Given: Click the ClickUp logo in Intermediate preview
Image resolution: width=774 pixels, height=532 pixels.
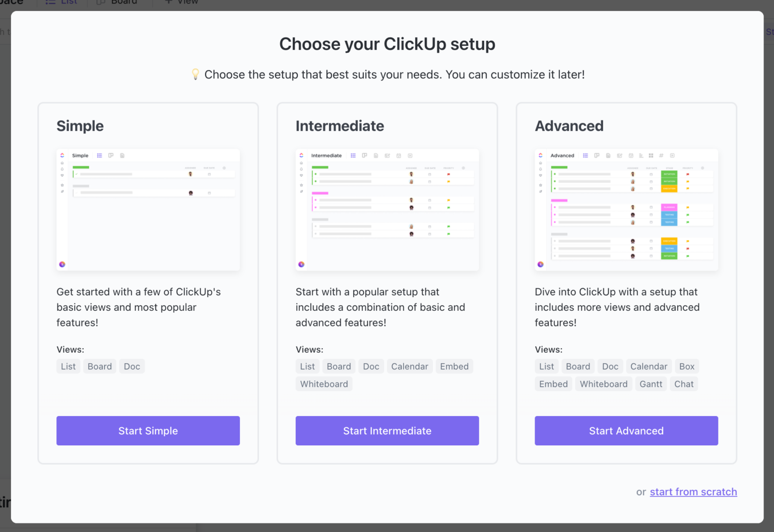Looking at the screenshot, I should [301, 156].
